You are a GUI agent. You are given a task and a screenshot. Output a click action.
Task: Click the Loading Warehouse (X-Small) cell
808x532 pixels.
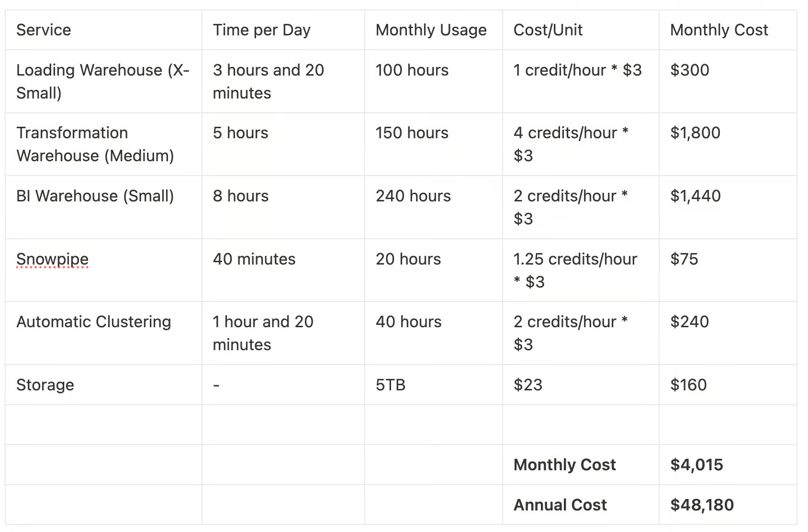(x=103, y=81)
